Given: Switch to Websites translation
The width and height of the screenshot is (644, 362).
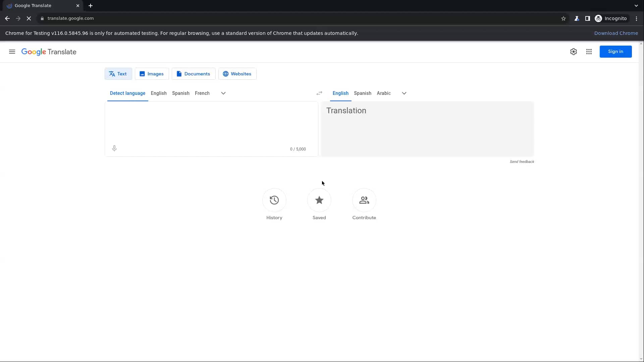Looking at the screenshot, I should tap(237, 74).
